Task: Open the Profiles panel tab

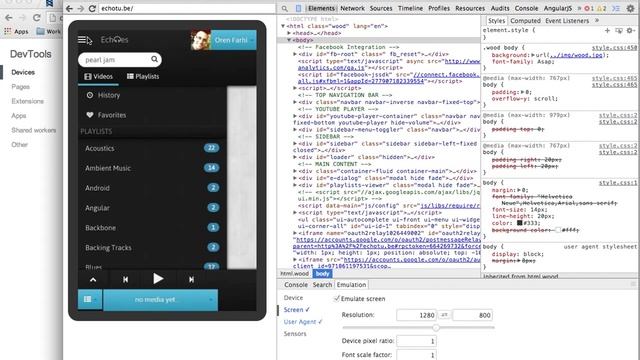Action: pos(439,8)
